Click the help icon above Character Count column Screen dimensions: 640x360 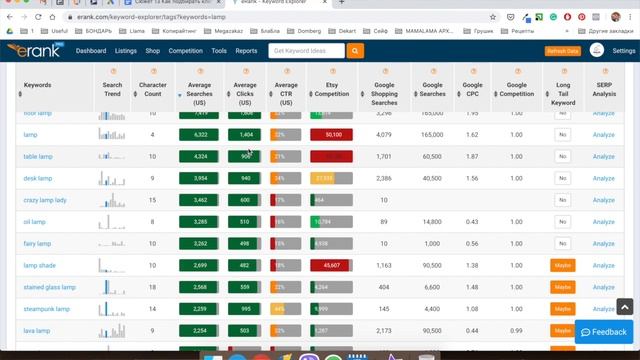point(153,71)
